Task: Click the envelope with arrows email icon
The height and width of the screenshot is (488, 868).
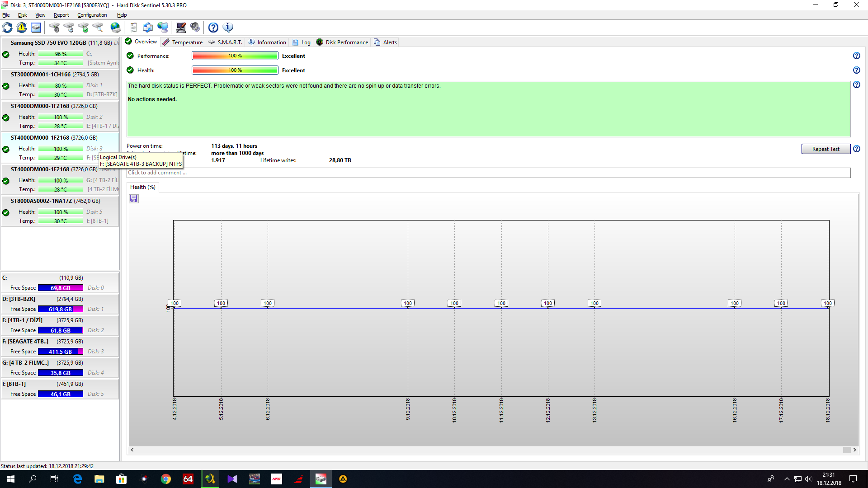Action: (x=148, y=28)
